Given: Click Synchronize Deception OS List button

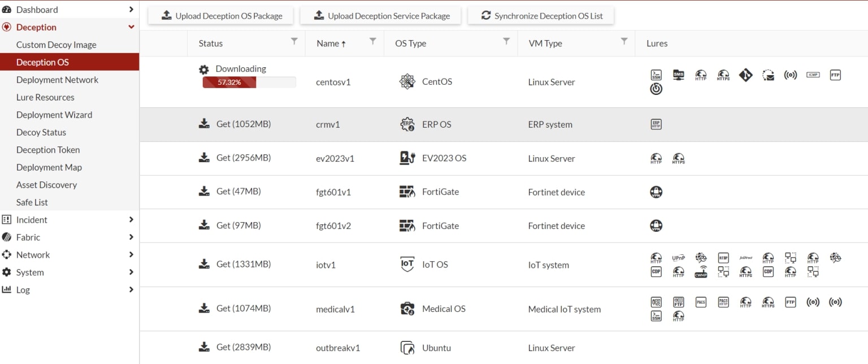Looking at the screenshot, I should pyautogui.click(x=541, y=16).
